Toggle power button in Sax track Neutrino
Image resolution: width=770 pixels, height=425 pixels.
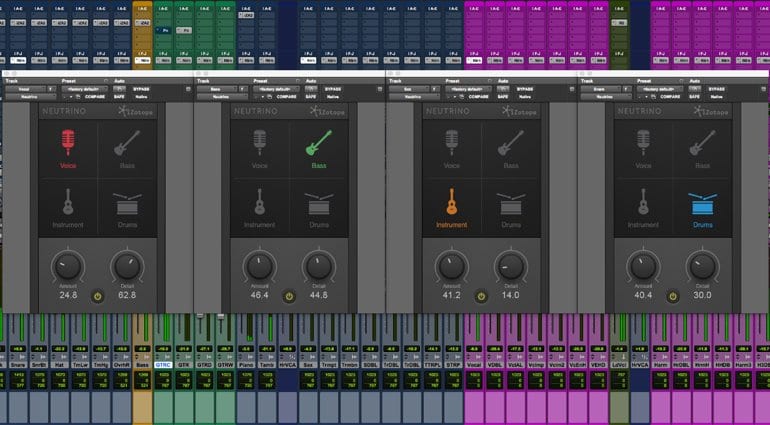pos(481,297)
